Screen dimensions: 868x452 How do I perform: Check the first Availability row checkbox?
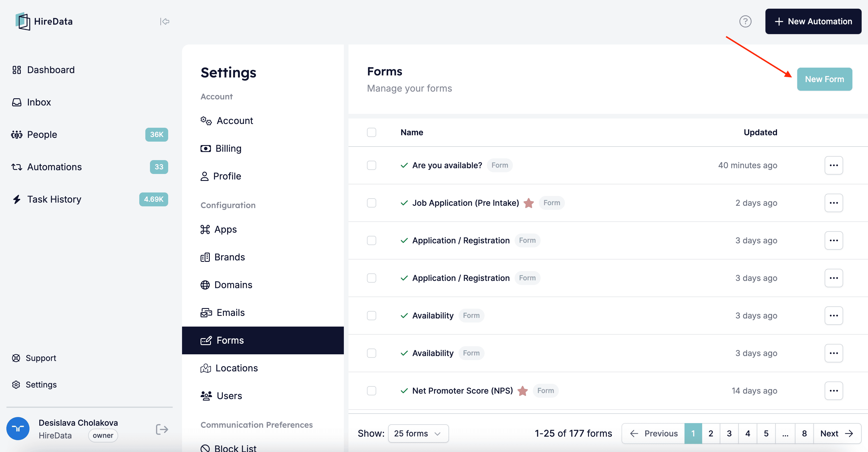[371, 316]
